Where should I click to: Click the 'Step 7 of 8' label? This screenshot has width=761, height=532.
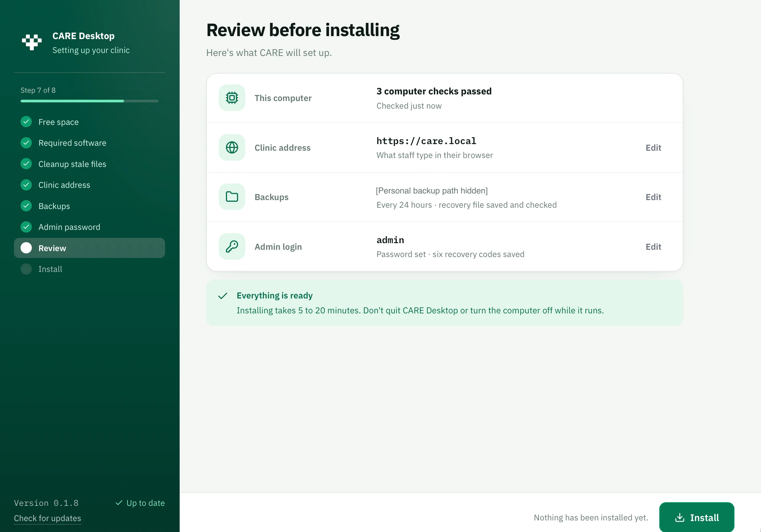38,90
